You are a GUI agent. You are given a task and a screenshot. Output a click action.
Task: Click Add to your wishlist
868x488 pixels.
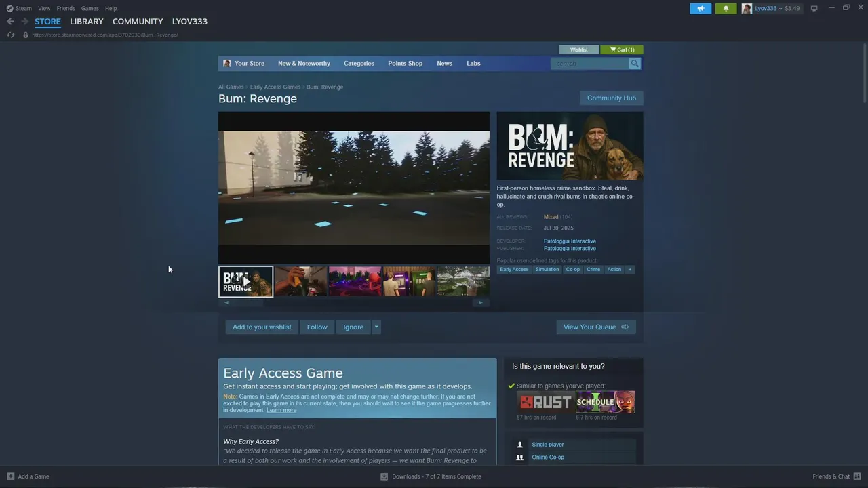262,327
